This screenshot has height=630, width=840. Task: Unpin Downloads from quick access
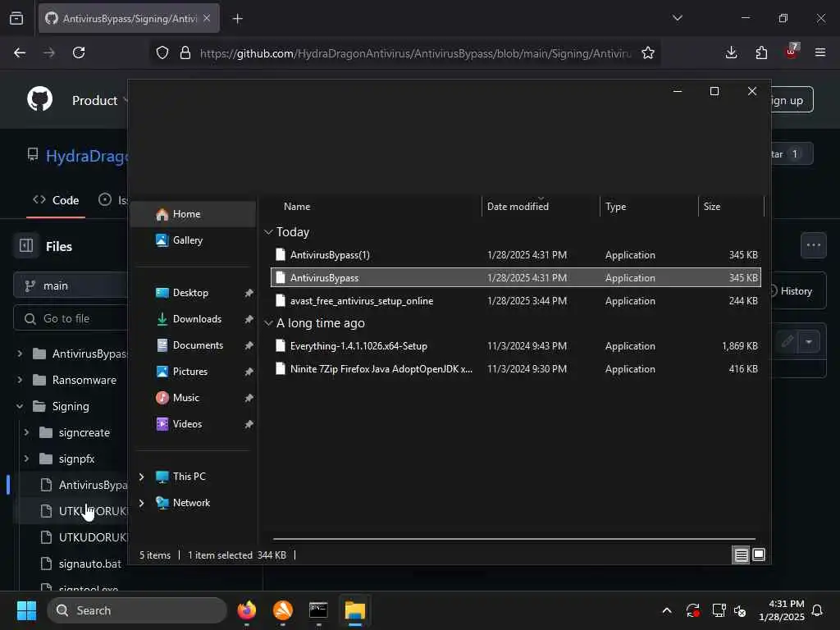pos(249,319)
